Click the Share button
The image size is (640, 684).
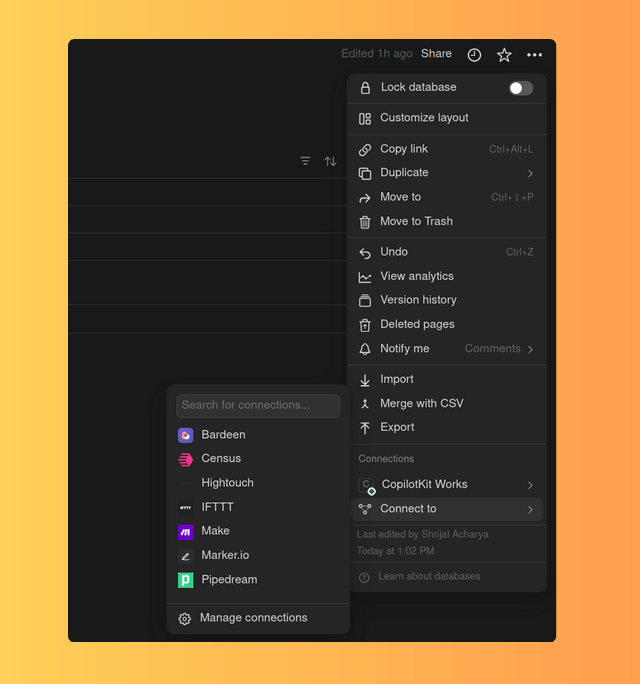pos(436,54)
